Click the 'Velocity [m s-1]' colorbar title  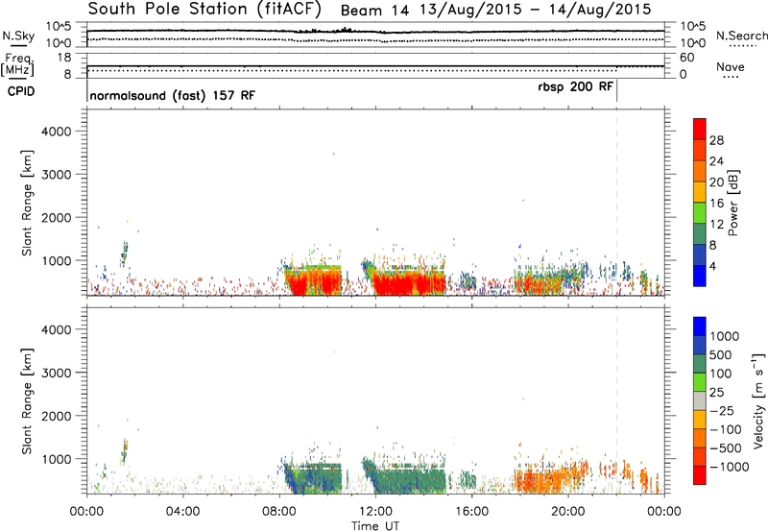tap(758, 400)
